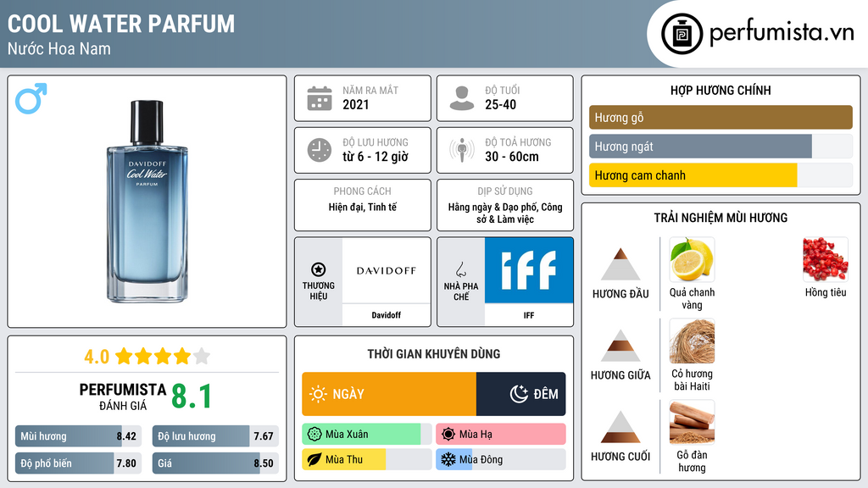Click the Davidoff brand logo
Image resolution: width=868 pixels, height=488 pixels.
[x=387, y=270]
